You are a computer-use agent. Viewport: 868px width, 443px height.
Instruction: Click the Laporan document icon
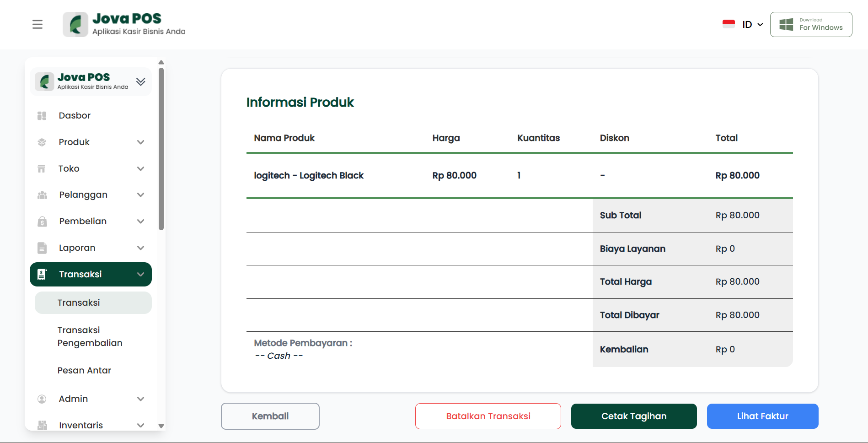click(x=42, y=248)
